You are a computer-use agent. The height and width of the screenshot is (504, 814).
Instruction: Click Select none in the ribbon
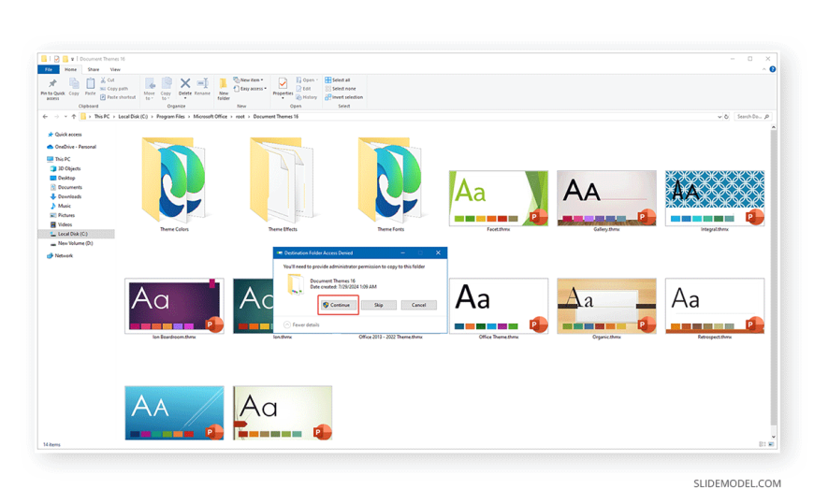(x=341, y=89)
